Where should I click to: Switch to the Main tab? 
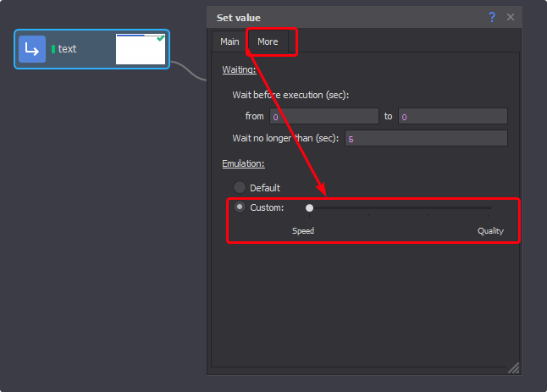pyautogui.click(x=229, y=41)
